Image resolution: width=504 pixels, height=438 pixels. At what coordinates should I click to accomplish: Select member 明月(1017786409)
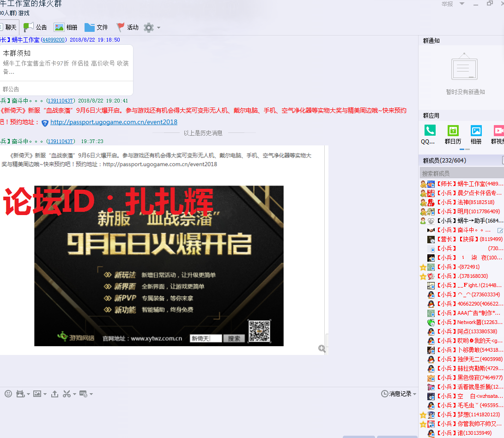point(461,211)
